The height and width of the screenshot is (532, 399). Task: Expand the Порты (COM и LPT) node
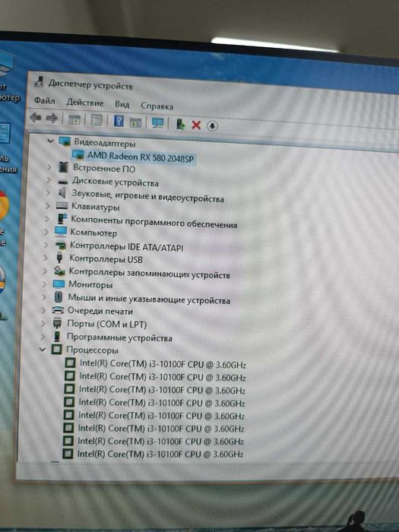pos(43,323)
